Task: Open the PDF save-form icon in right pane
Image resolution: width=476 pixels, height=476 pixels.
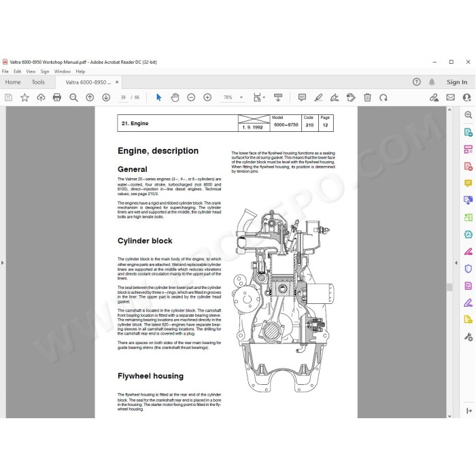Action: point(468,286)
